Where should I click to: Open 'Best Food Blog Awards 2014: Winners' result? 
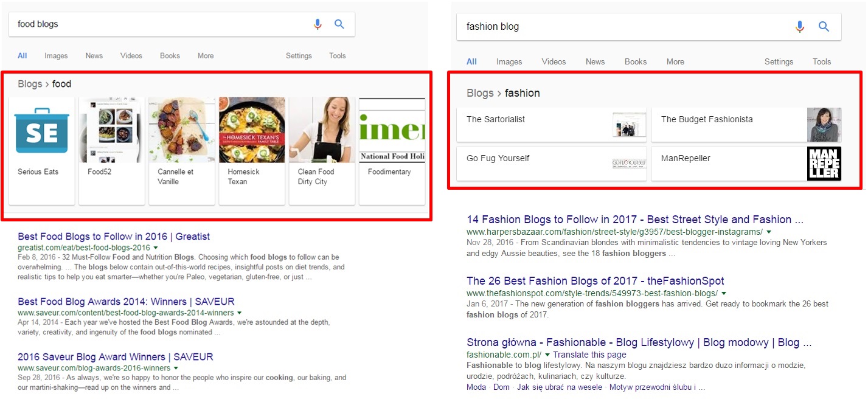(126, 302)
